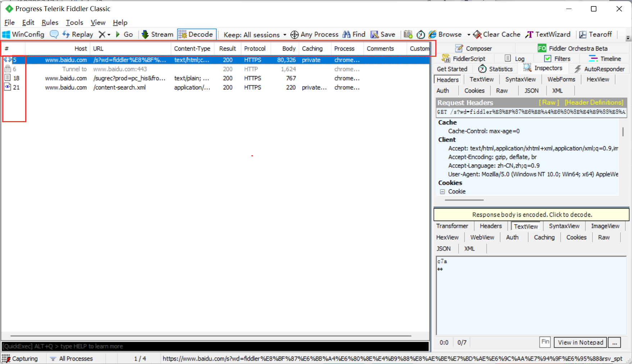The height and width of the screenshot is (364, 632).
Task: Open the Timeline tab
Action: [605, 59]
